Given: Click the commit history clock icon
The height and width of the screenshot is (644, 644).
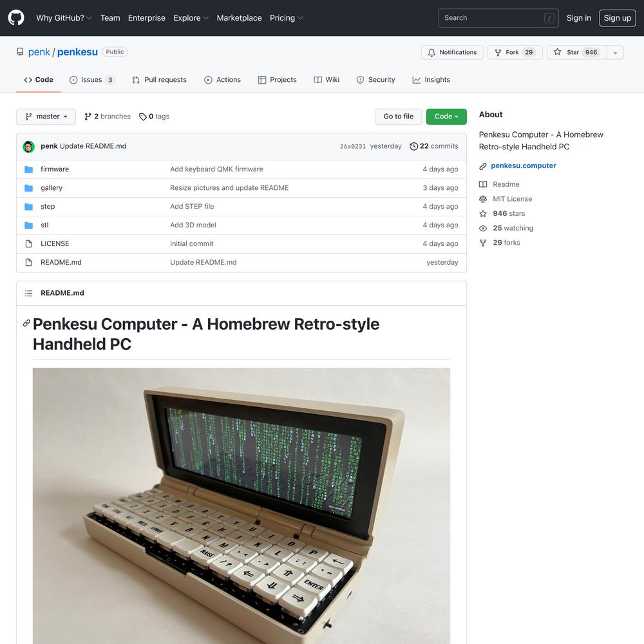Looking at the screenshot, I should pyautogui.click(x=414, y=146).
